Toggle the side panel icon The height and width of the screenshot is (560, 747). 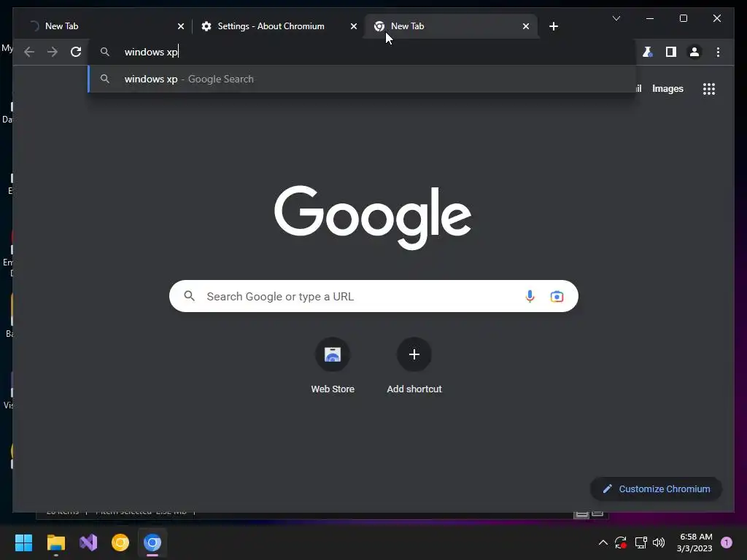671,52
